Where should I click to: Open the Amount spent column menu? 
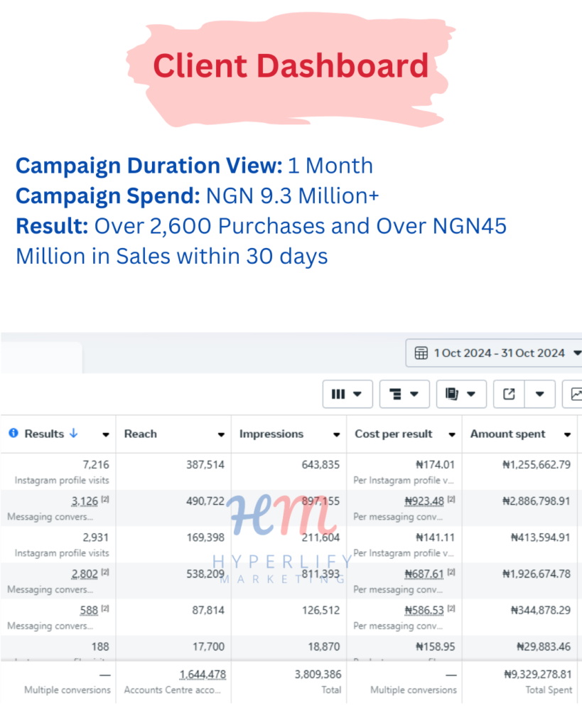(x=567, y=434)
